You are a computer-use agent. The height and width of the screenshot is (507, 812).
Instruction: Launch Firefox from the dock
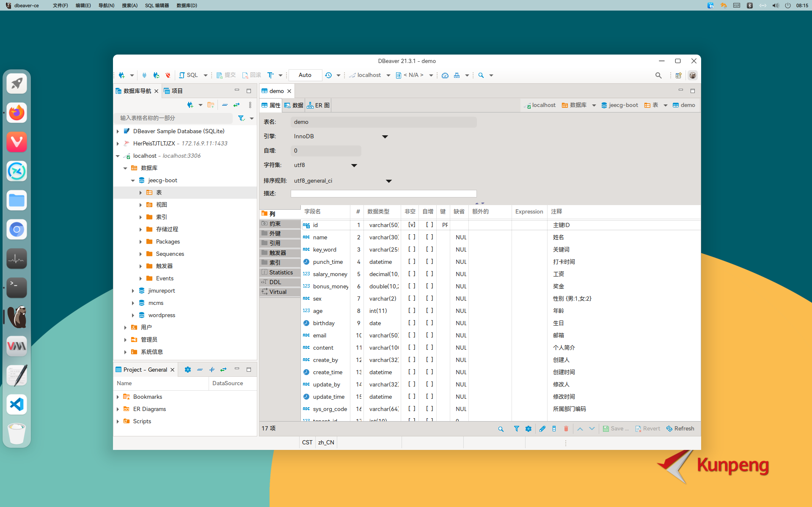17,112
